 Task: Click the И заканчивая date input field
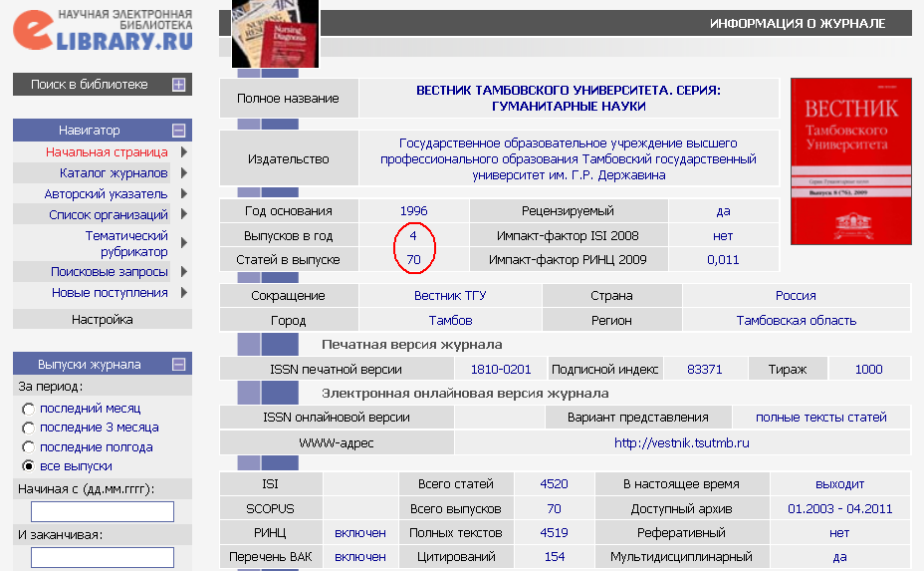tap(103, 557)
